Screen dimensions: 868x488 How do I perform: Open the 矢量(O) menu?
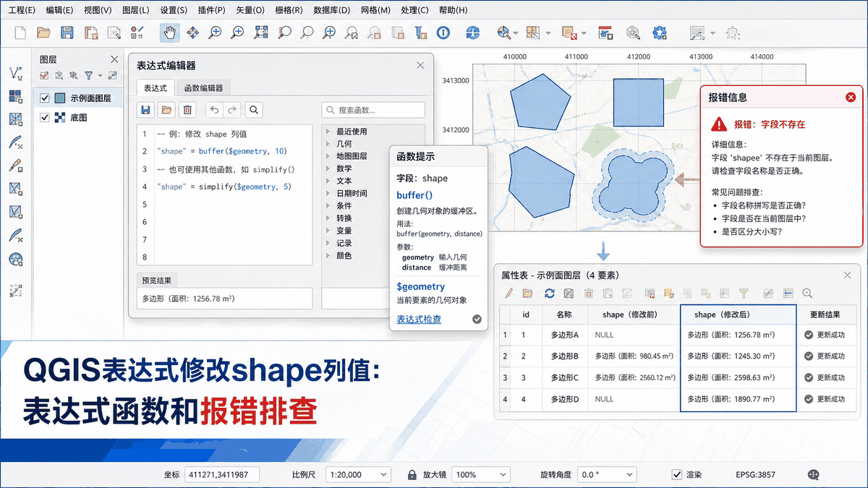(x=250, y=10)
